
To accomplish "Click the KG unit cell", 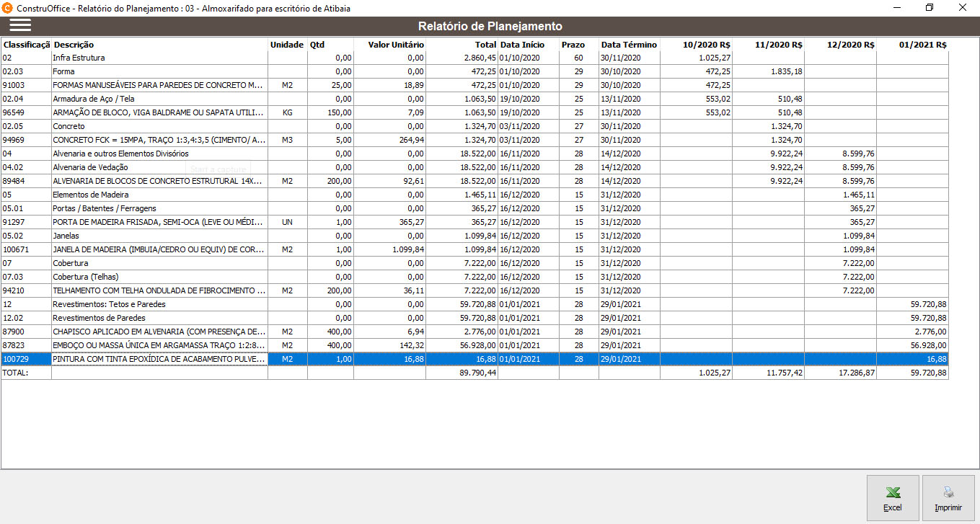I will 287,112.
